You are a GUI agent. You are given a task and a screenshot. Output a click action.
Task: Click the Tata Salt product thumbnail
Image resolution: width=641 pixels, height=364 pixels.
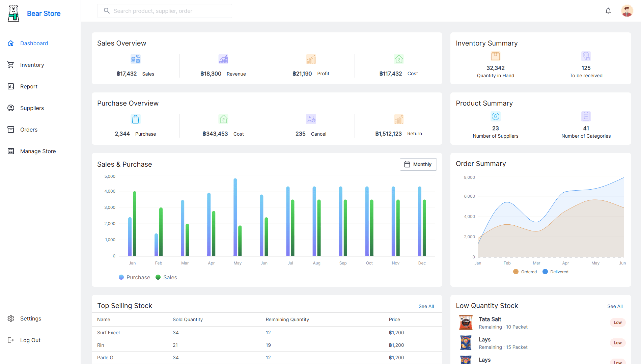466,323
